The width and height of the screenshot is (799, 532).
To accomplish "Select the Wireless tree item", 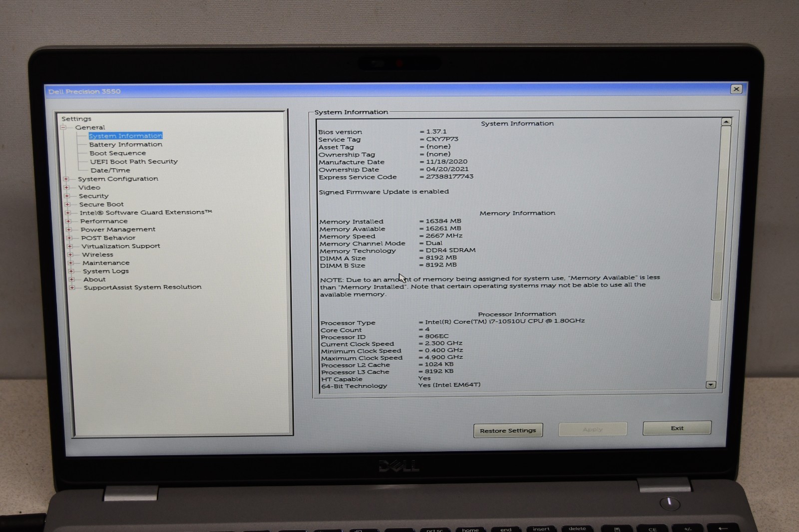I will [x=97, y=255].
